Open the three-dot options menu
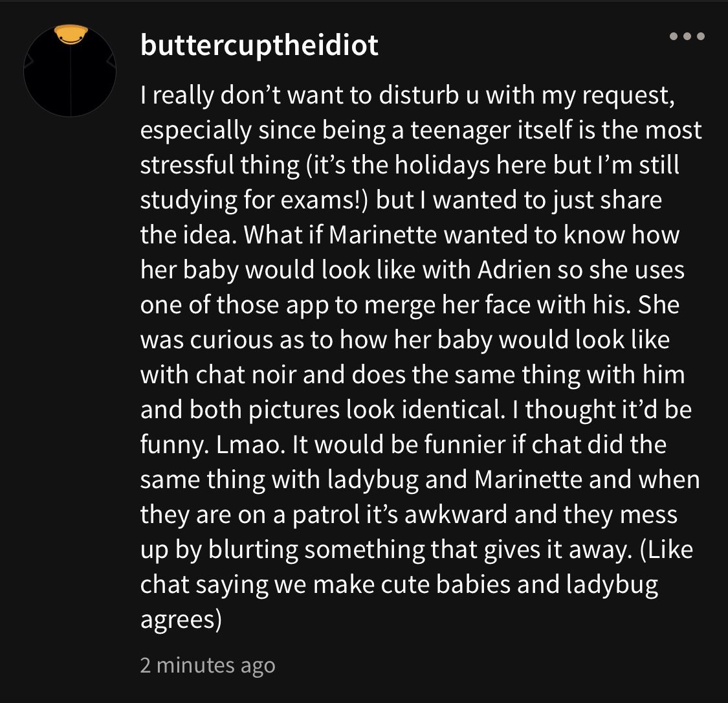The height and width of the screenshot is (703, 728). 687,36
